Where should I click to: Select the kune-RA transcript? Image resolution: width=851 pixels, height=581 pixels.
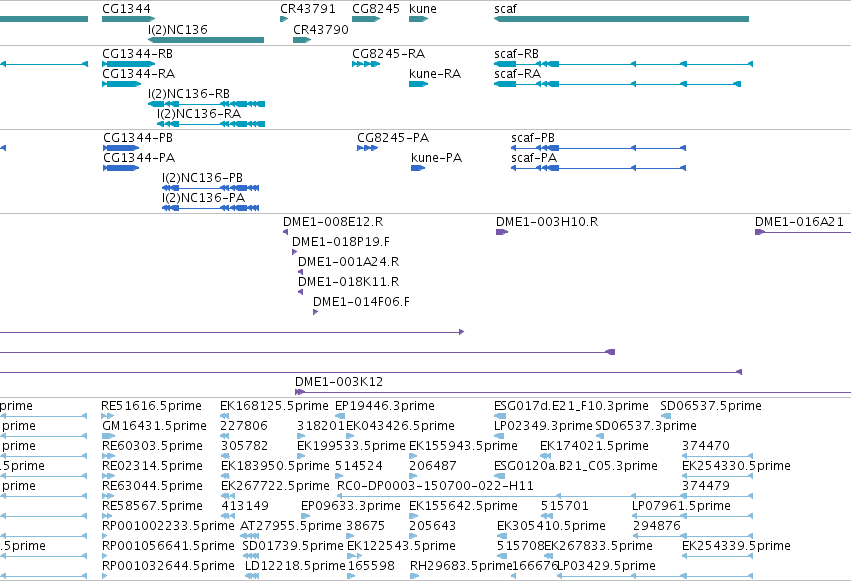click(x=418, y=84)
